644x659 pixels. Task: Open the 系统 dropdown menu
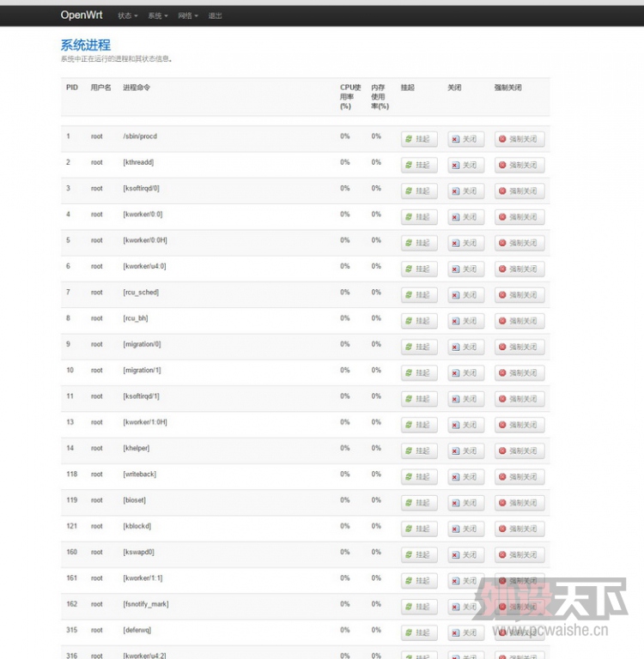[x=158, y=16]
